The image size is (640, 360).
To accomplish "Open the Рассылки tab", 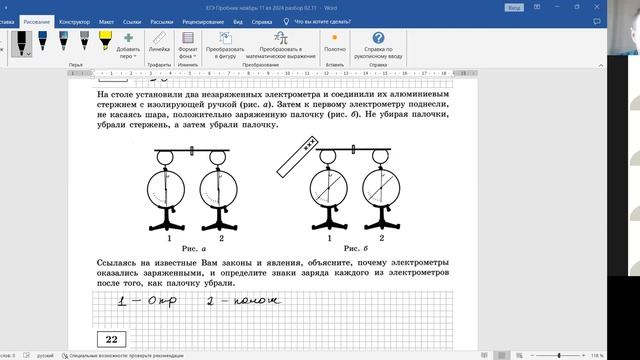I will (x=162, y=22).
